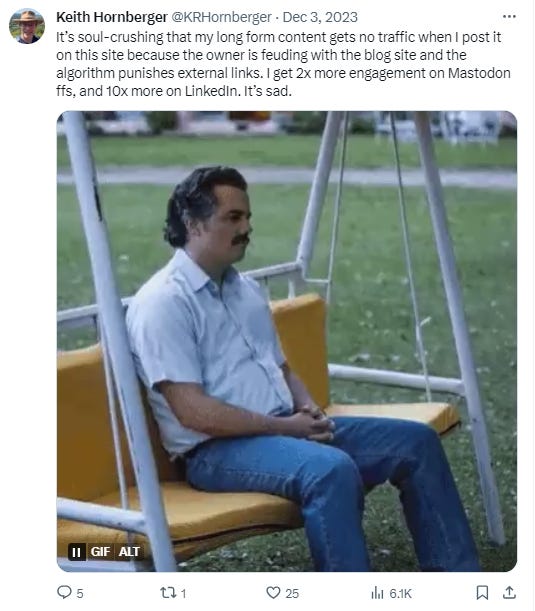Show the ALT image description badge

(x=129, y=552)
